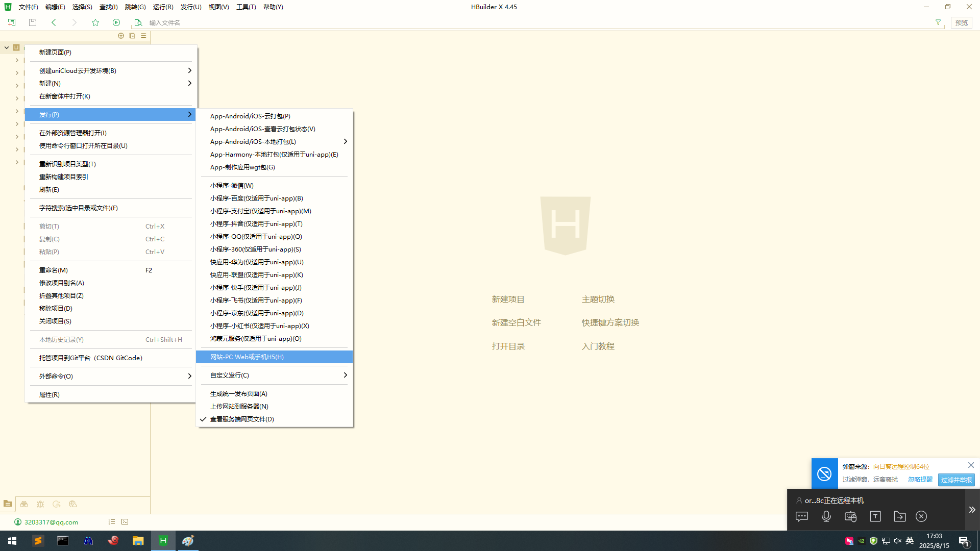
Task: Go forward with the right arrow icon
Action: click(75, 22)
